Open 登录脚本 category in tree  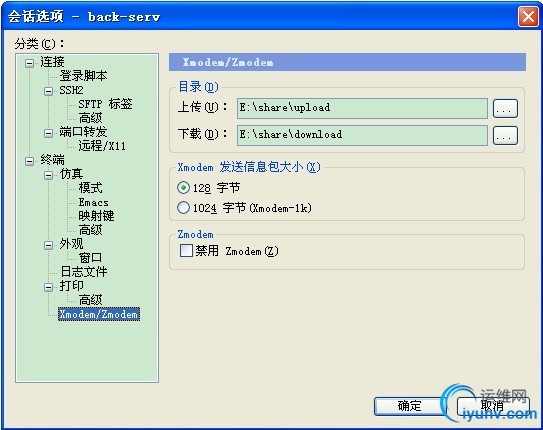tap(83, 76)
